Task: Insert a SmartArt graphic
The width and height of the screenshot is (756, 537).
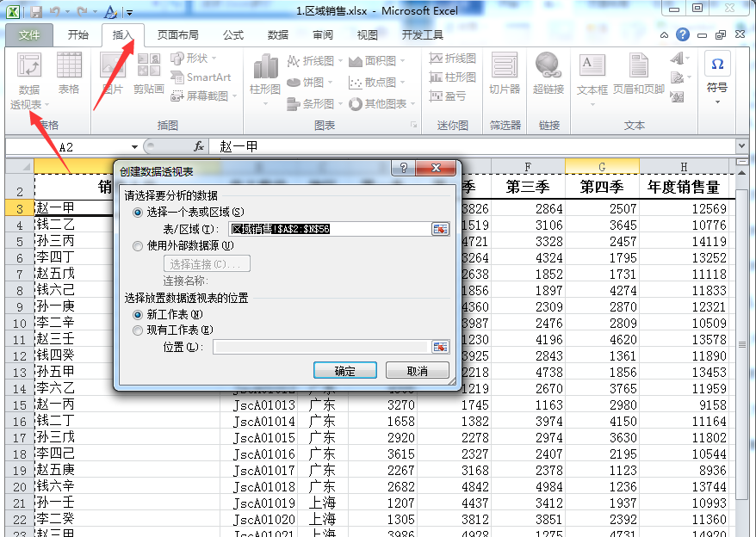Action: [x=201, y=77]
